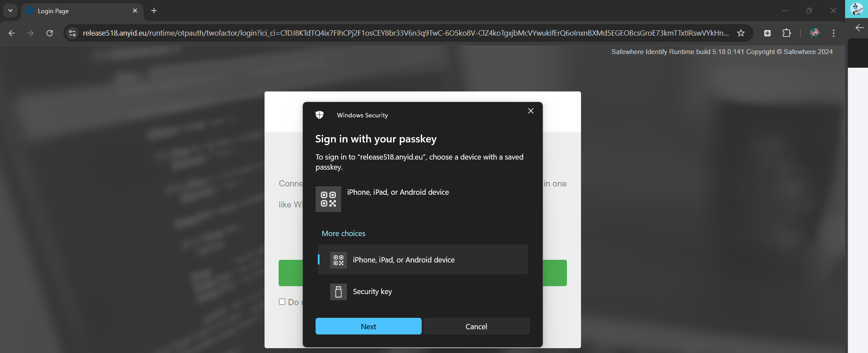Click the small QR code icon in choices list

click(x=338, y=260)
